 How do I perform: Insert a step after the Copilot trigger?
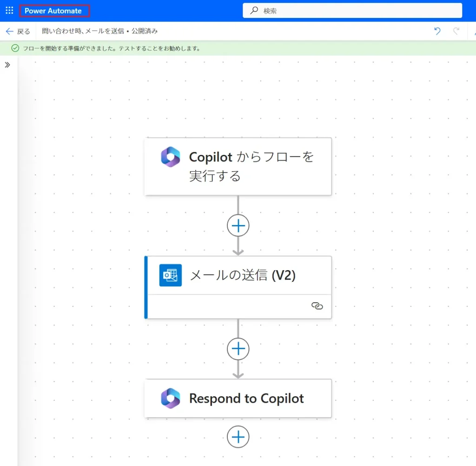point(238,226)
